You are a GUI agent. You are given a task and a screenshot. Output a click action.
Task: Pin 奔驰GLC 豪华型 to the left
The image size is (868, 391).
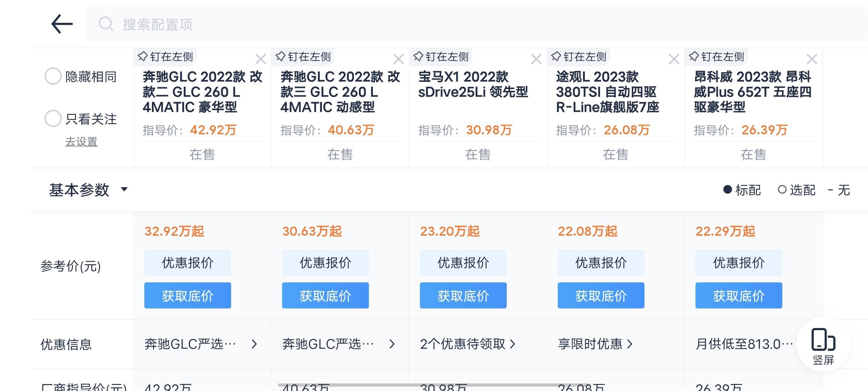click(x=165, y=57)
